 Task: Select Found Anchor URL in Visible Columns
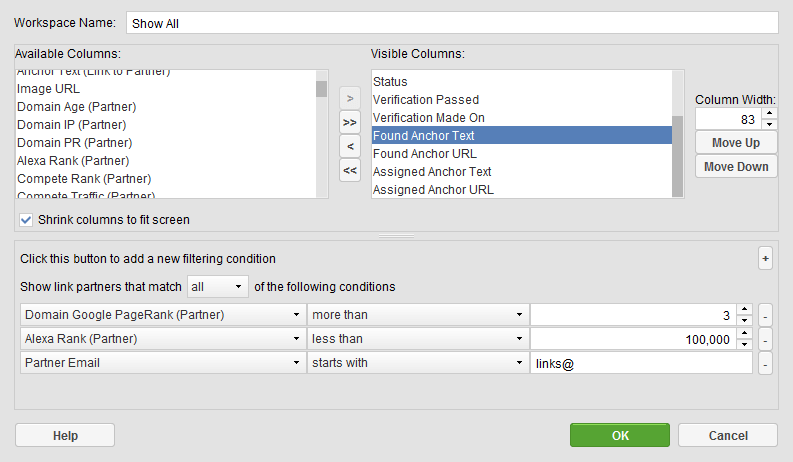(521, 154)
